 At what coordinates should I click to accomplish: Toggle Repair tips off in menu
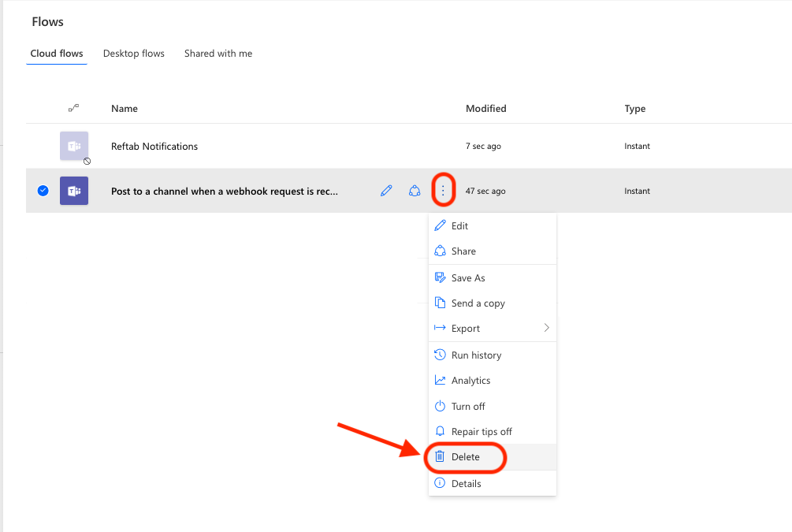tap(482, 431)
